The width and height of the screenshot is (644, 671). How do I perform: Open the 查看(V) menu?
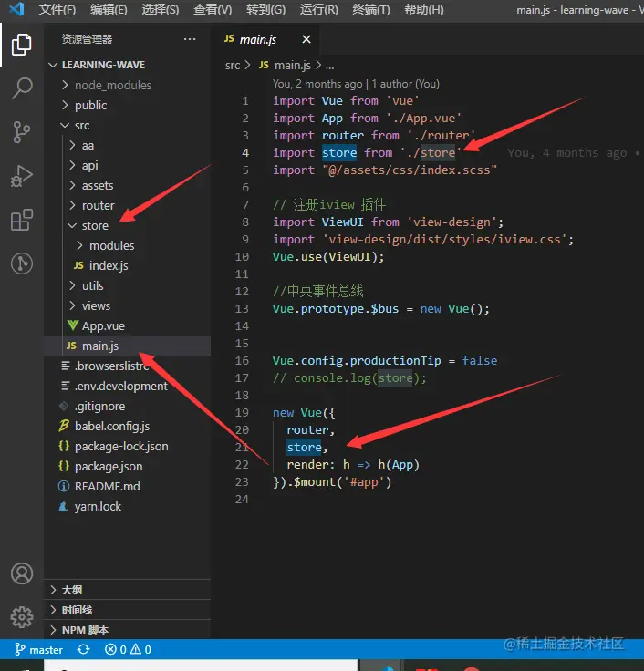(x=213, y=9)
